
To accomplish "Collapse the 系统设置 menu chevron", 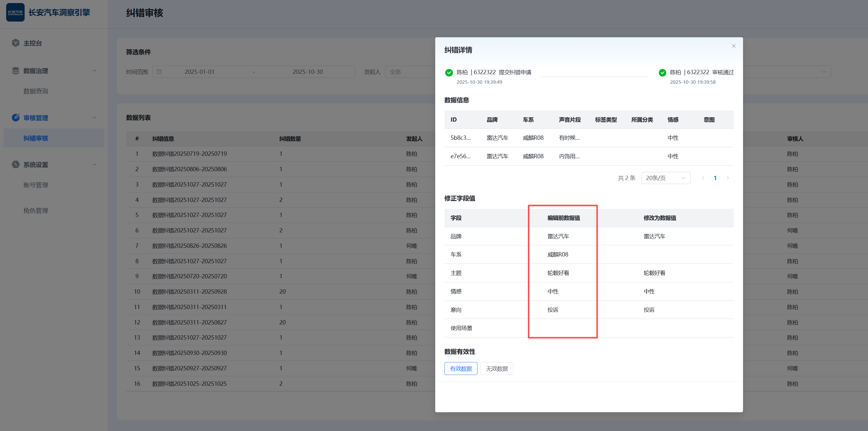I will coord(94,164).
